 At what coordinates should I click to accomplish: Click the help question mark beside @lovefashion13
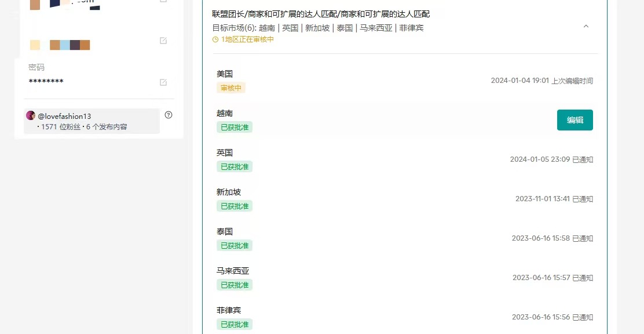tap(169, 115)
